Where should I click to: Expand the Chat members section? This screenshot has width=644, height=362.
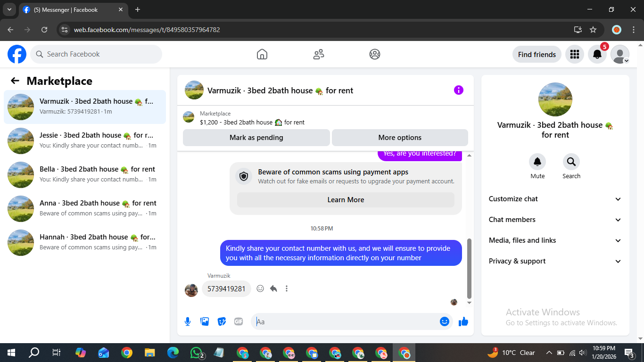(555, 220)
